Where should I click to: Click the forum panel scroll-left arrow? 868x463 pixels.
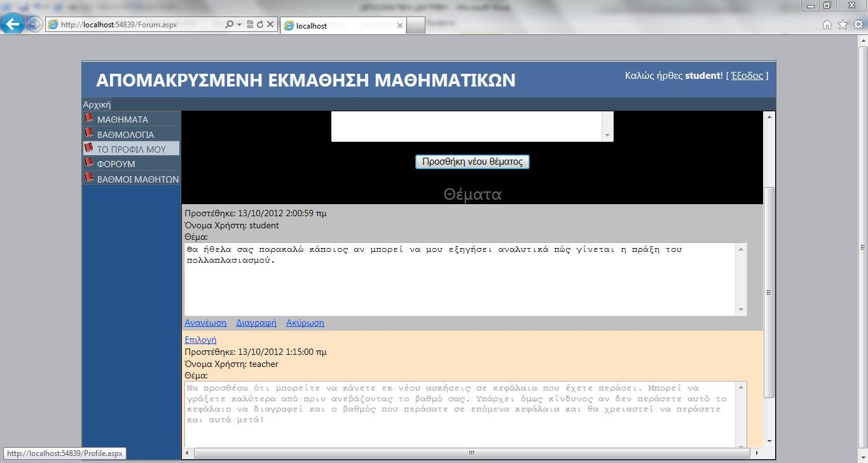(x=187, y=453)
